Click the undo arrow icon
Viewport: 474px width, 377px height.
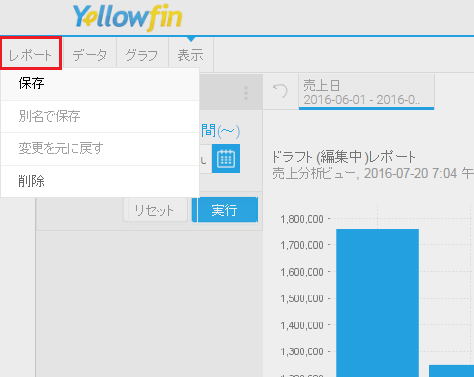coord(280,91)
